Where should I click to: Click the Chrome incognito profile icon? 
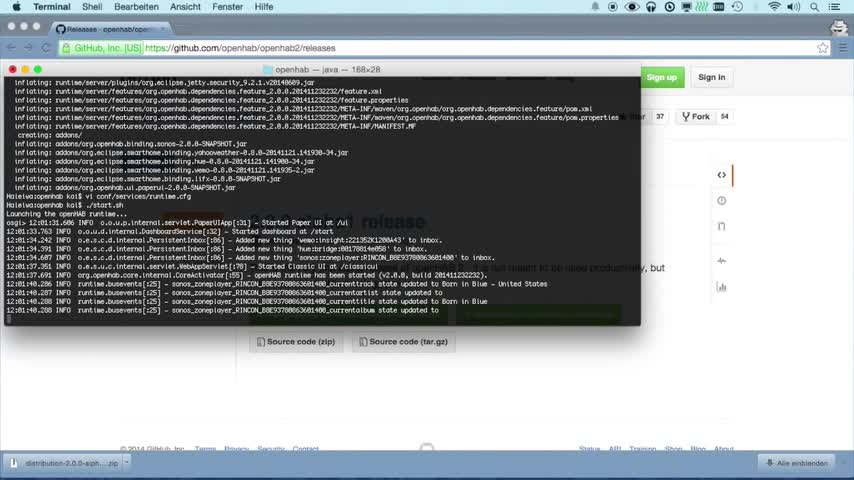coord(839,27)
